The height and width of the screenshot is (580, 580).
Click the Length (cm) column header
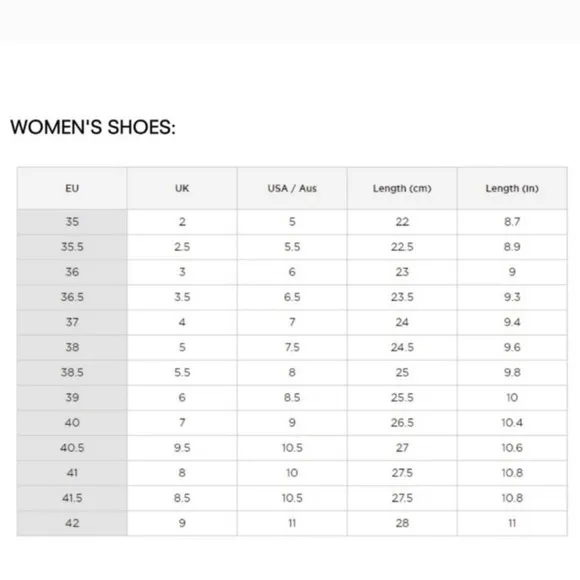[402, 188]
